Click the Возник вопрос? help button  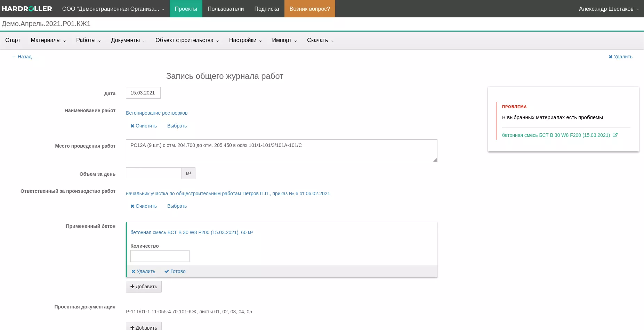[x=309, y=9]
